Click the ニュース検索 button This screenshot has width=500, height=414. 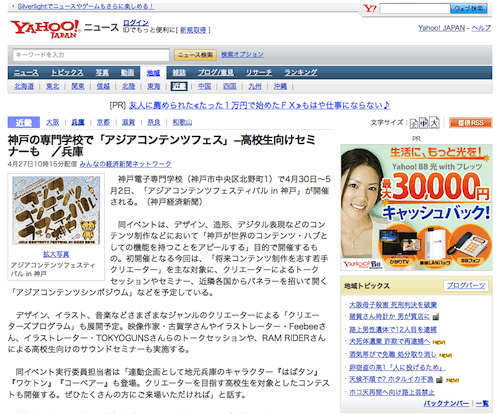tap(195, 55)
